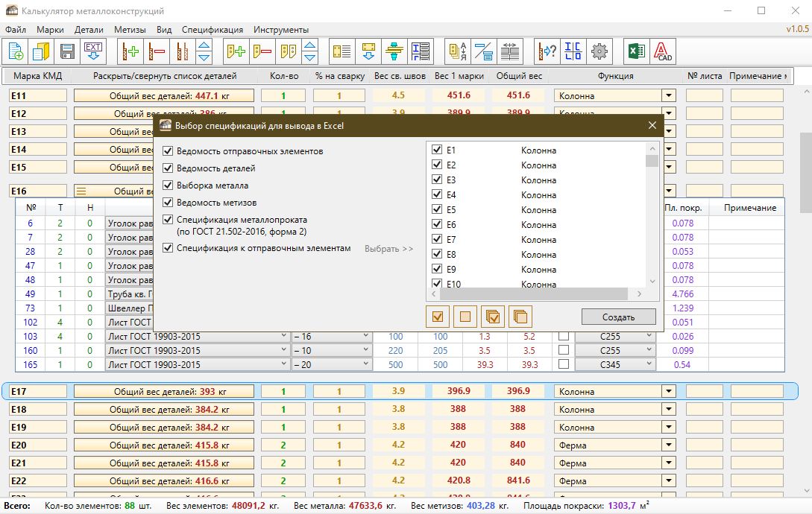812x514 pixels.
Task: Uncheck 'Ведомость деталей' checkbox
Action: (x=167, y=168)
